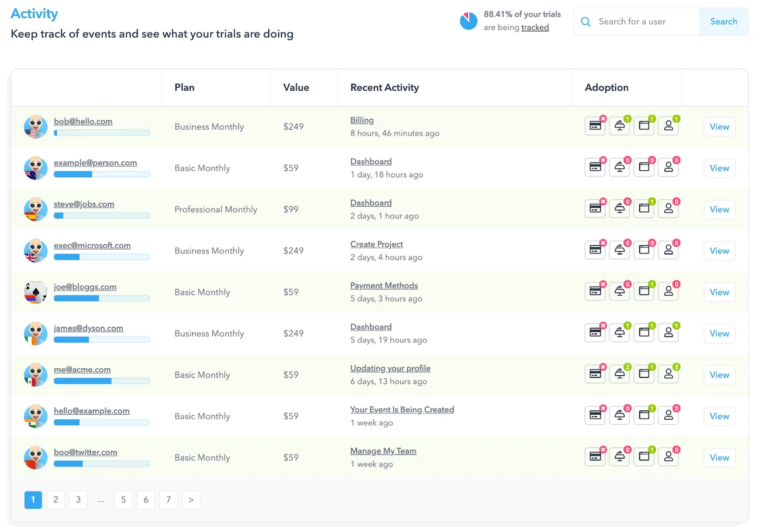757x532 pixels.
Task: Click the magnifying glass search icon
Action: pos(585,21)
